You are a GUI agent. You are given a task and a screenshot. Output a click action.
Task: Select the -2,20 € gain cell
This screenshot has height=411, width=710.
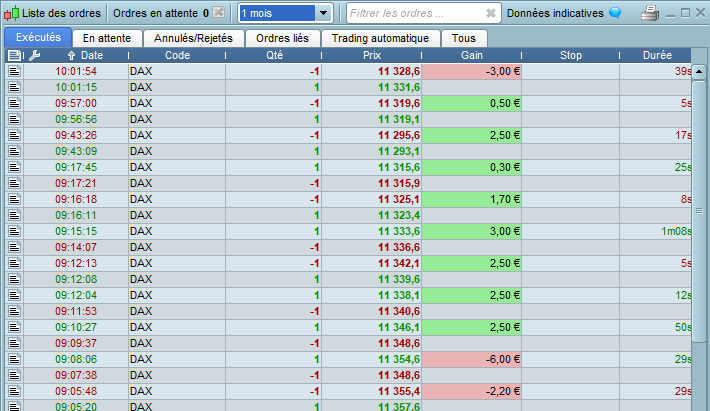click(471, 391)
